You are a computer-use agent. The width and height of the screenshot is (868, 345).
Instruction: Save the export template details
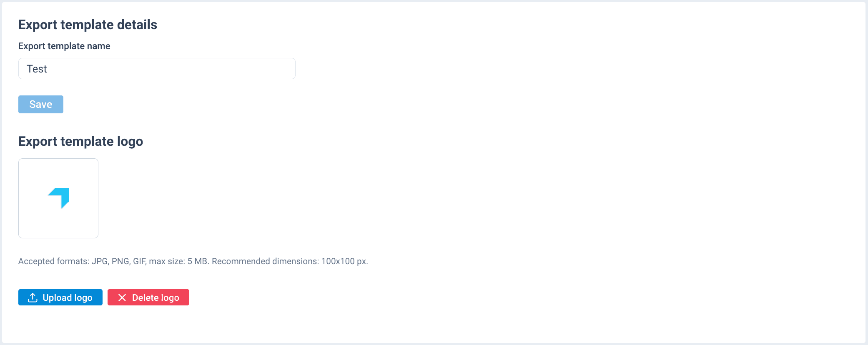(41, 104)
